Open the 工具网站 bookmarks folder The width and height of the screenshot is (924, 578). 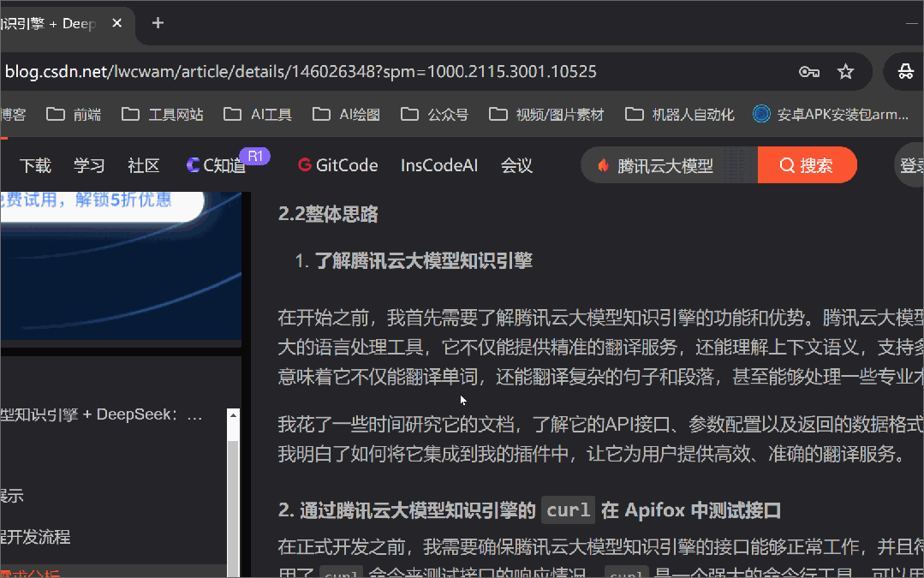(163, 114)
